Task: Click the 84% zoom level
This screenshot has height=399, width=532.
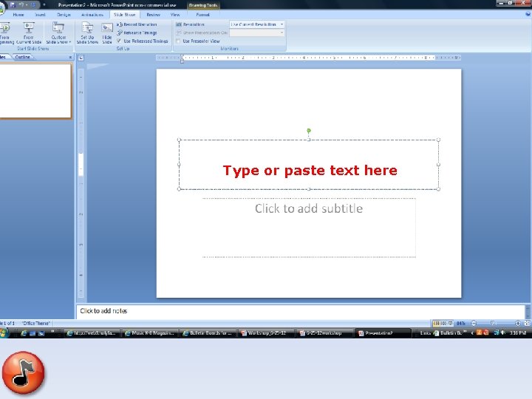Action: [461, 324]
